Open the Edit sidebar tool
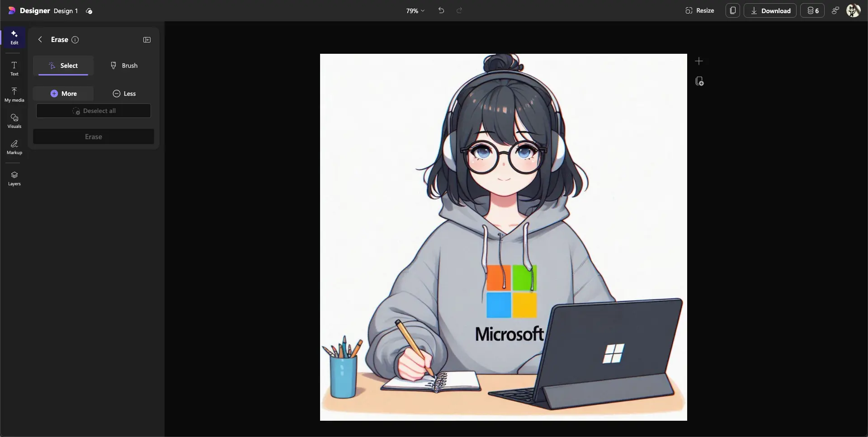The width and height of the screenshot is (868, 437). pyautogui.click(x=14, y=38)
